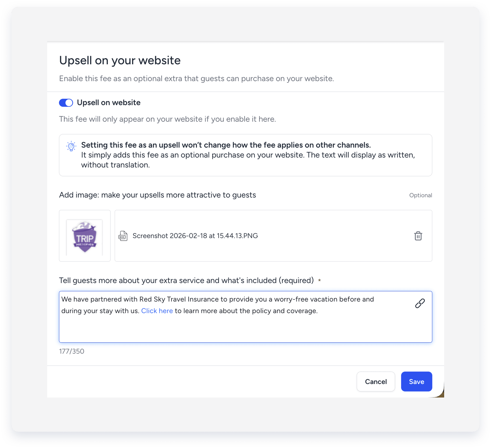The height and width of the screenshot is (448, 491).
Task: Click the 'Upsell on your website' heading
Action: click(x=120, y=60)
